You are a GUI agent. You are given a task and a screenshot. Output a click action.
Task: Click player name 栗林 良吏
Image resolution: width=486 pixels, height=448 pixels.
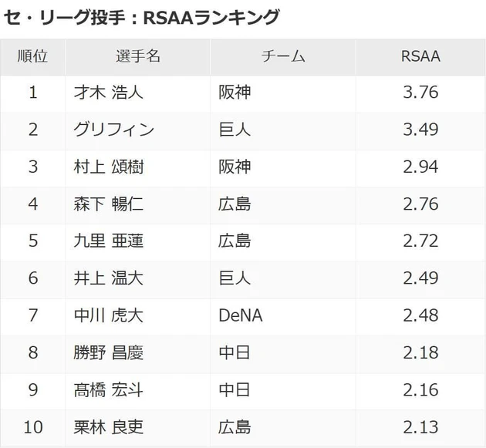tap(108, 426)
